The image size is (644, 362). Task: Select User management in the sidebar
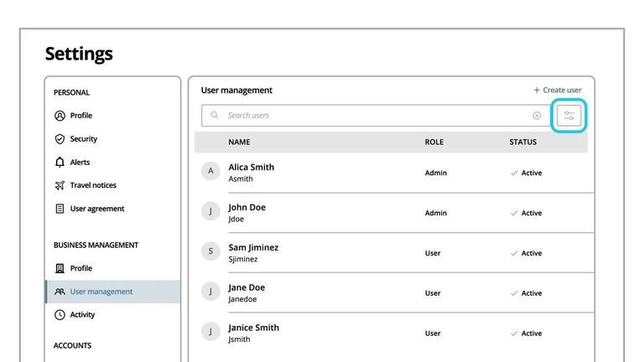point(112,292)
